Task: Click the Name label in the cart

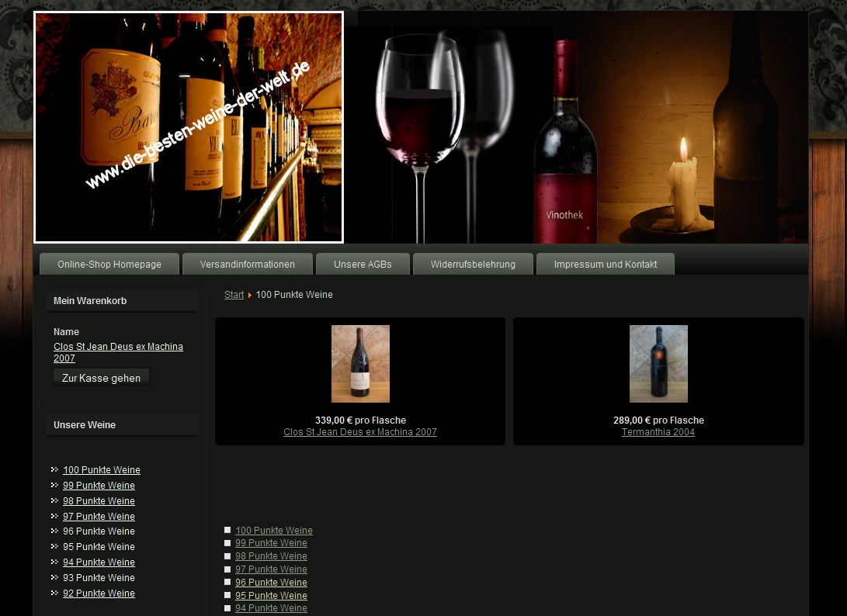Action: point(66,332)
